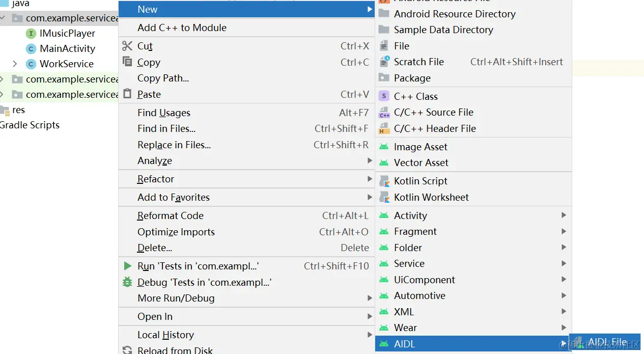This screenshot has width=644, height=354.
Task: Click the Scratch File icon
Action: 384,62
